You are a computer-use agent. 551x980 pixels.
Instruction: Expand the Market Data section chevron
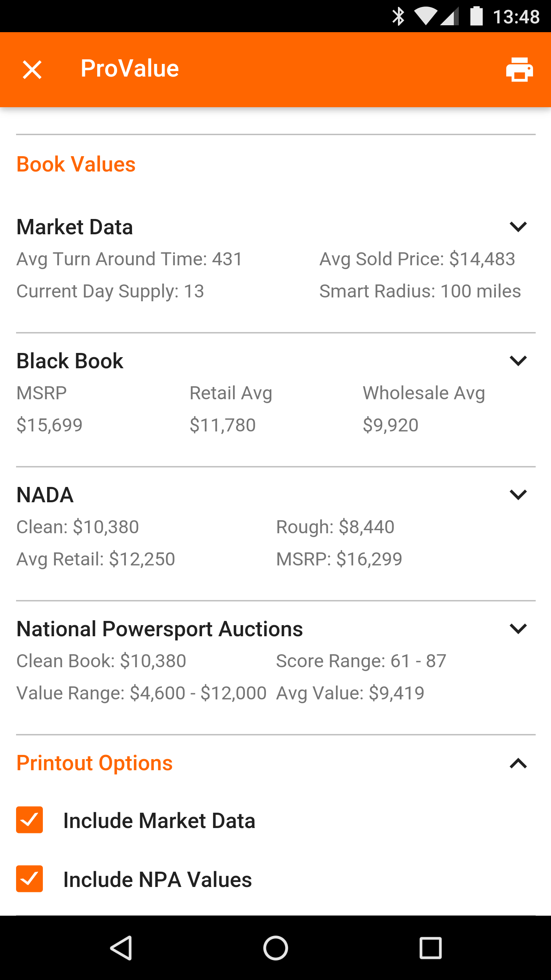(518, 227)
